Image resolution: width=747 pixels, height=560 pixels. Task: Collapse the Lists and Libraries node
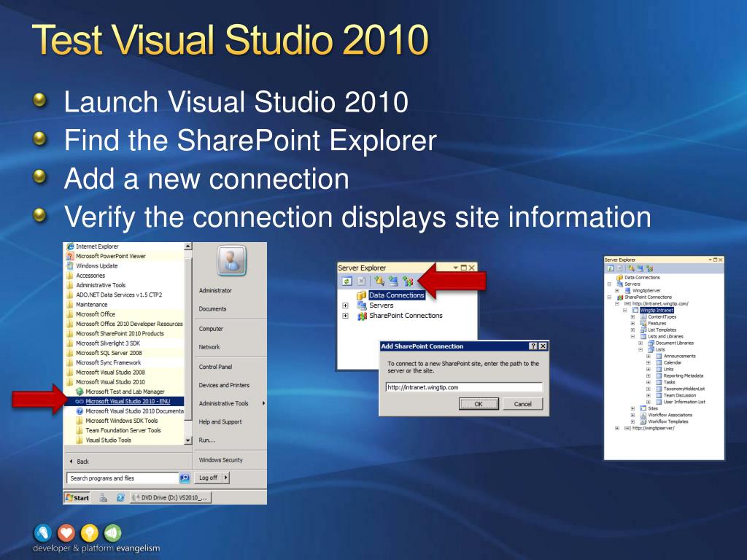click(x=632, y=337)
